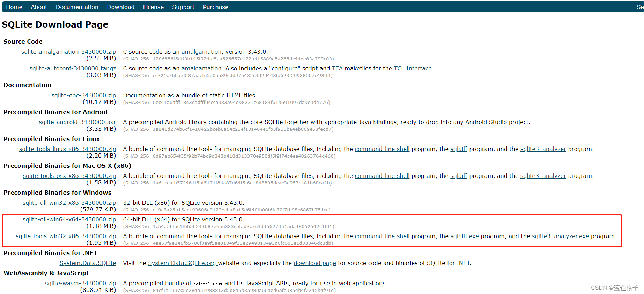Screen dimensions: 644x294
Task: Download sqlite-autoconf-3430000.tar.gz
Action: tap(73, 68)
